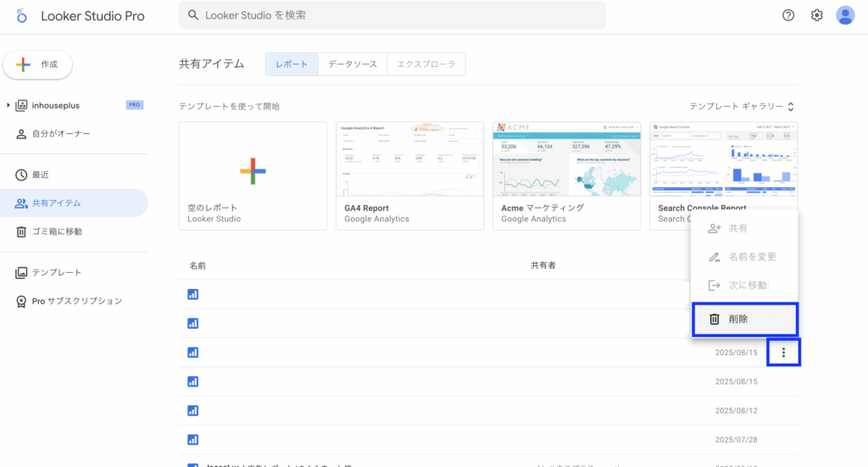Switch to the データソース tab
This screenshot has width=868, height=467.
pyautogui.click(x=353, y=64)
